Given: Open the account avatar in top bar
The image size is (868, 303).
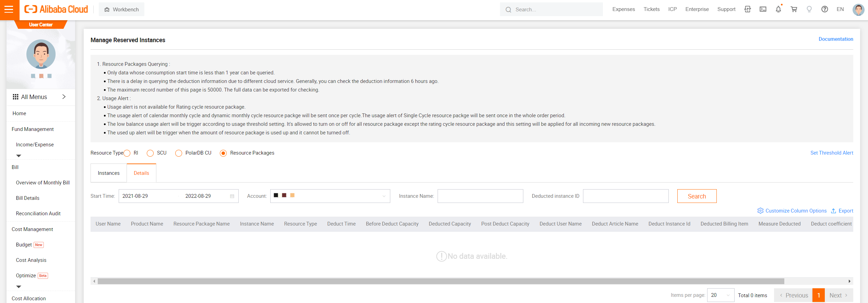Looking at the screenshot, I should (858, 10).
